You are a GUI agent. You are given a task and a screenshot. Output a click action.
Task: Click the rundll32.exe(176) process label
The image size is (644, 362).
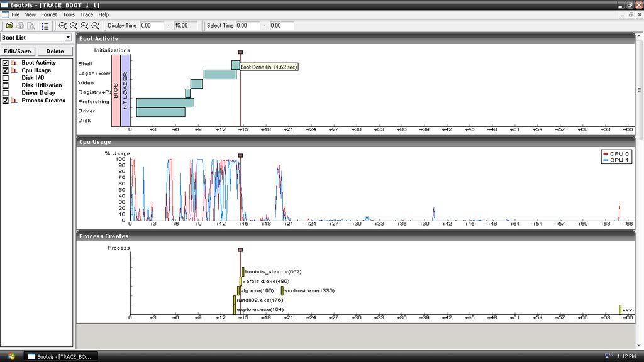[x=260, y=300]
